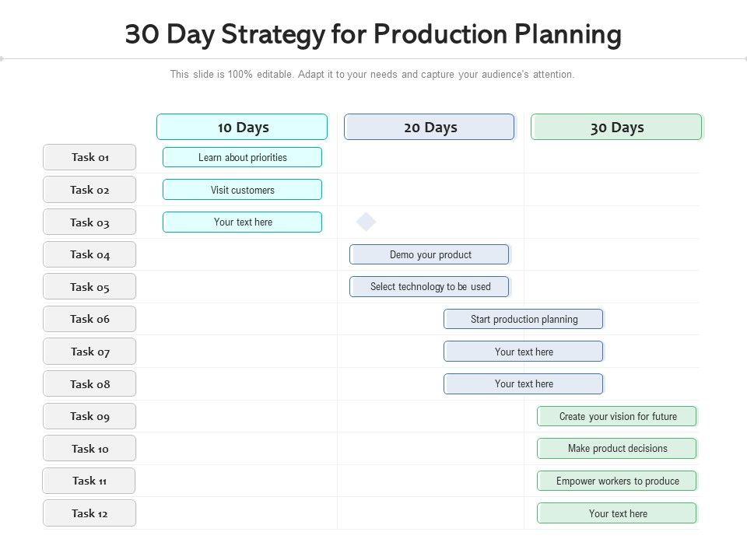Select the Task 01 row label
The width and height of the screenshot is (747, 560).
click(x=89, y=157)
